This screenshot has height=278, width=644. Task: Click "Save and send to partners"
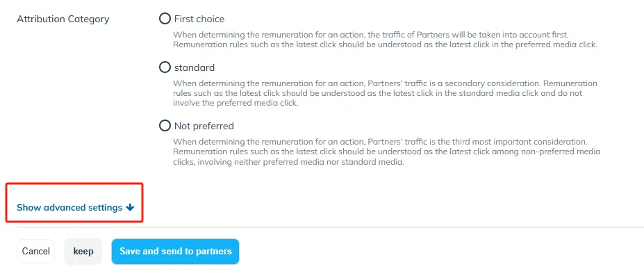coord(175,252)
